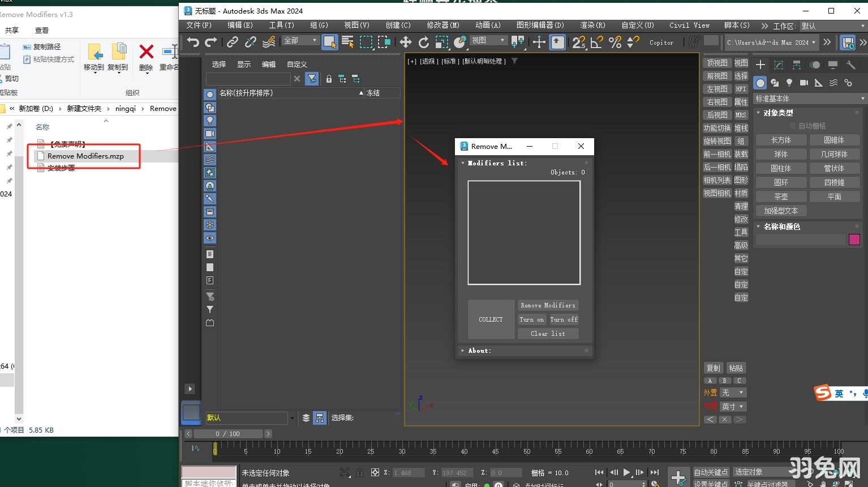The height and width of the screenshot is (487, 868).
Task: Switch to Lights category in Create panel
Action: pyautogui.click(x=789, y=83)
